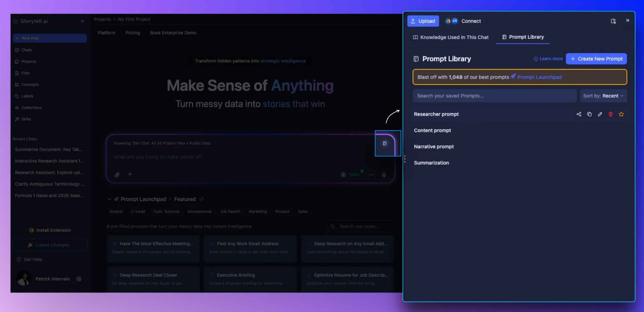The image size is (644, 312).
Task: Open the Prompt Launchpad link in banner
Action: (539, 77)
